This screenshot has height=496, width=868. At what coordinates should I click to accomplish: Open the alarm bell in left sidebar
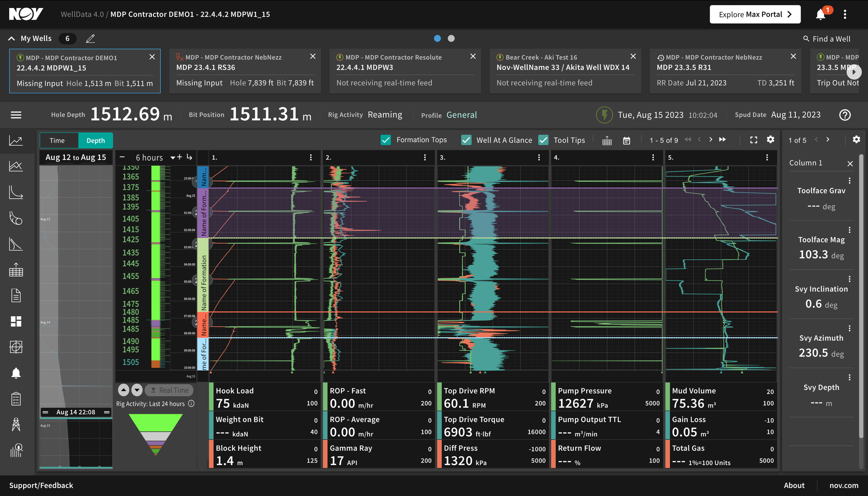point(16,373)
